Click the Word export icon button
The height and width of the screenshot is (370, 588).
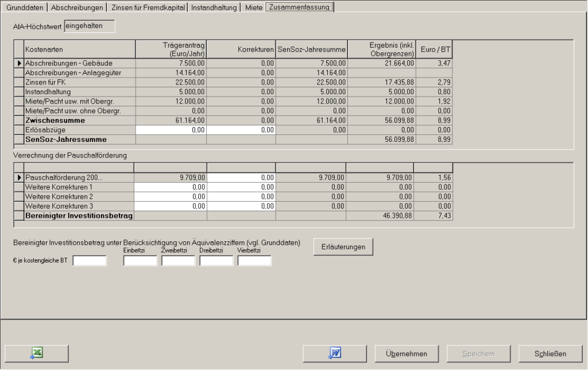(335, 353)
